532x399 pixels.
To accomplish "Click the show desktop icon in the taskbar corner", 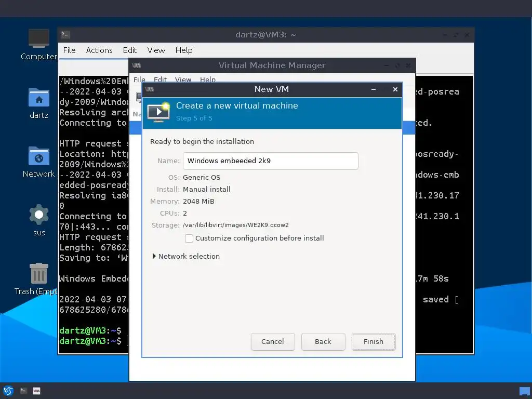I will tap(525, 391).
